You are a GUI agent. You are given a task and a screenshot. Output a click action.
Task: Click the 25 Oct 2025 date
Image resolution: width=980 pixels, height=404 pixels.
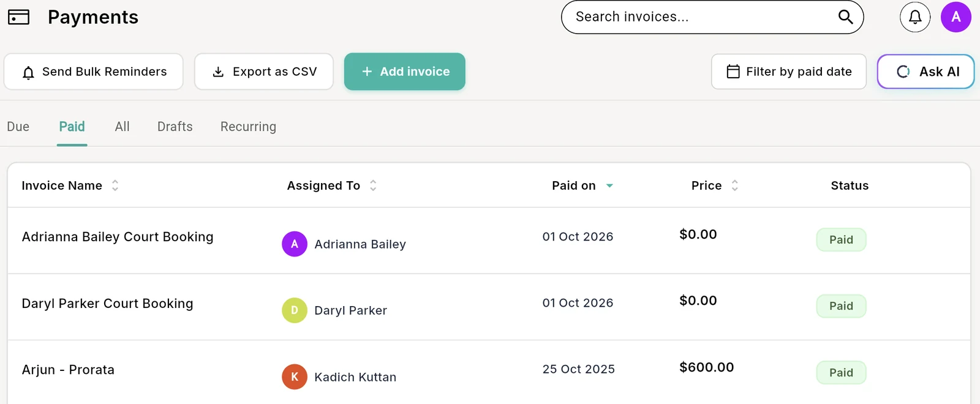(578, 369)
